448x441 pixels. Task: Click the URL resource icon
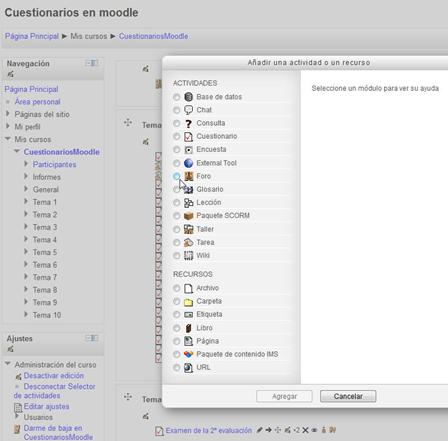pyautogui.click(x=189, y=367)
